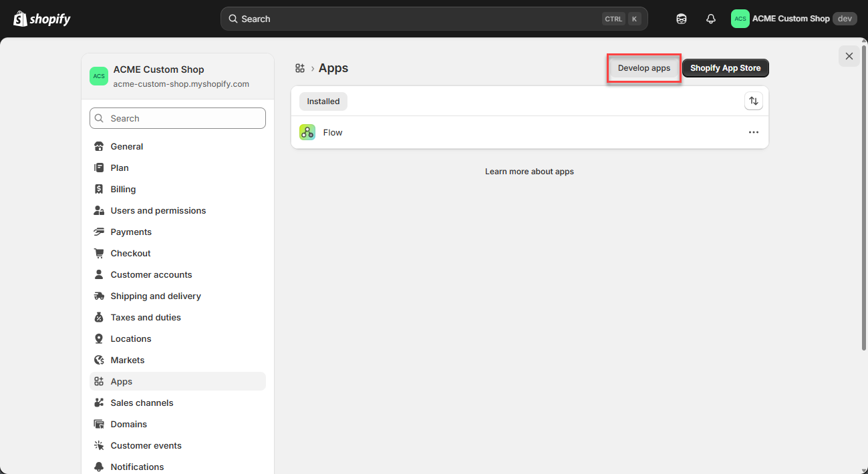Click the dev badge in top bar
This screenshot has height=474, width=868.
(x=845, y=19)
